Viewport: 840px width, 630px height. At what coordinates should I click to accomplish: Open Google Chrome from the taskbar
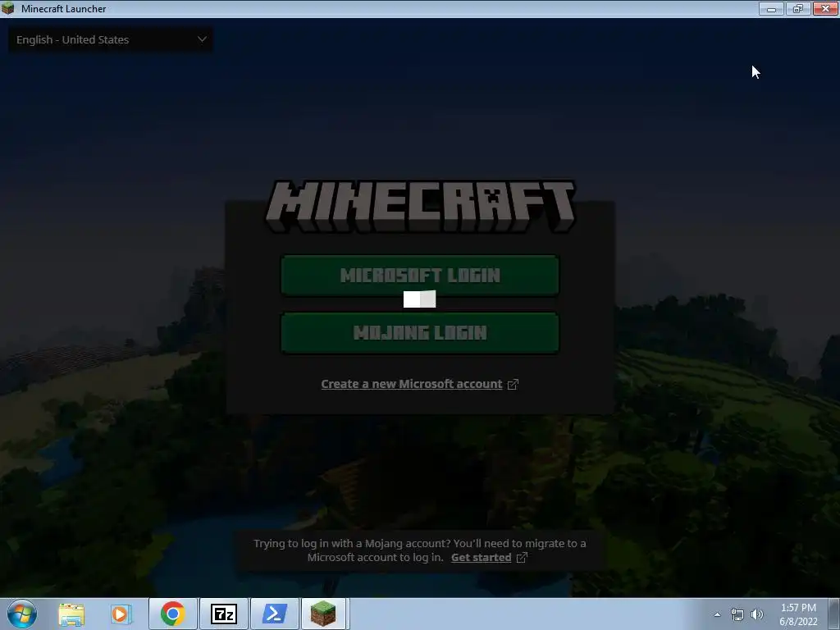click(173, 614)
